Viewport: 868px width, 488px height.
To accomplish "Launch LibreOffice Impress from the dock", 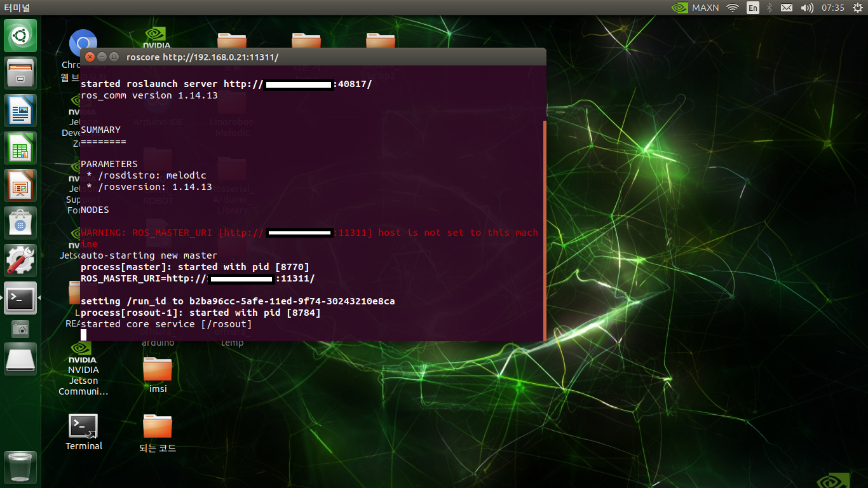I will (x=21, y=186).
